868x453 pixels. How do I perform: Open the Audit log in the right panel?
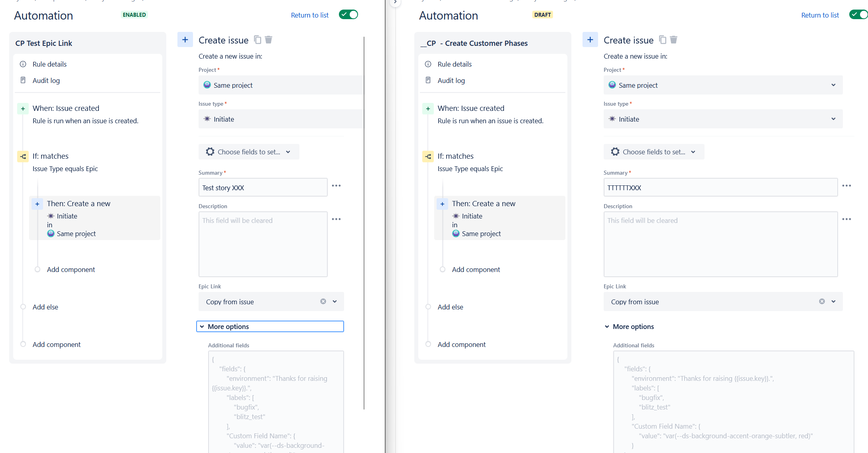tap(451, 80)
